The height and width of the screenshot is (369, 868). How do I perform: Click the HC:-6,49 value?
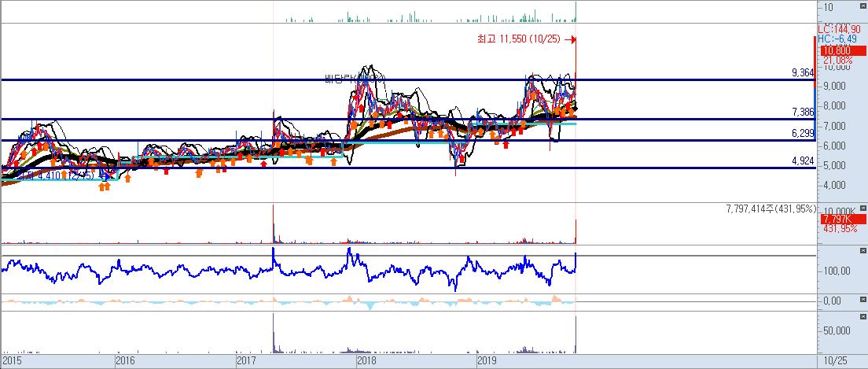[x=837, y=39]
